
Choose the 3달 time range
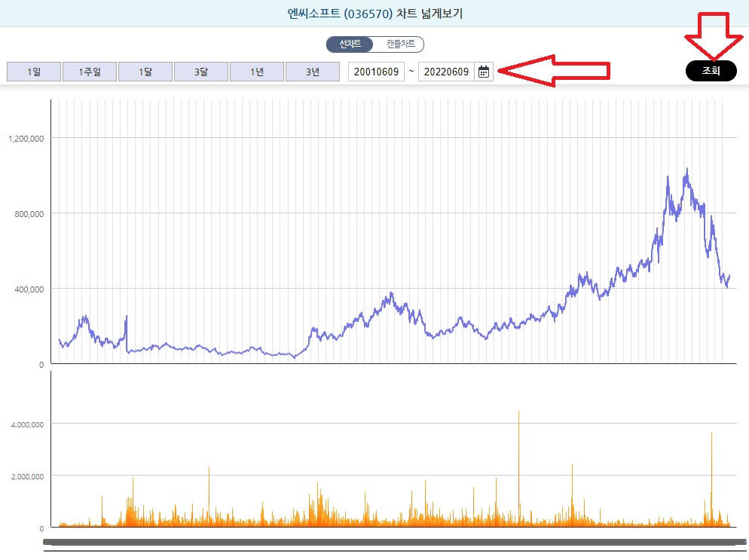coord(200,72)
